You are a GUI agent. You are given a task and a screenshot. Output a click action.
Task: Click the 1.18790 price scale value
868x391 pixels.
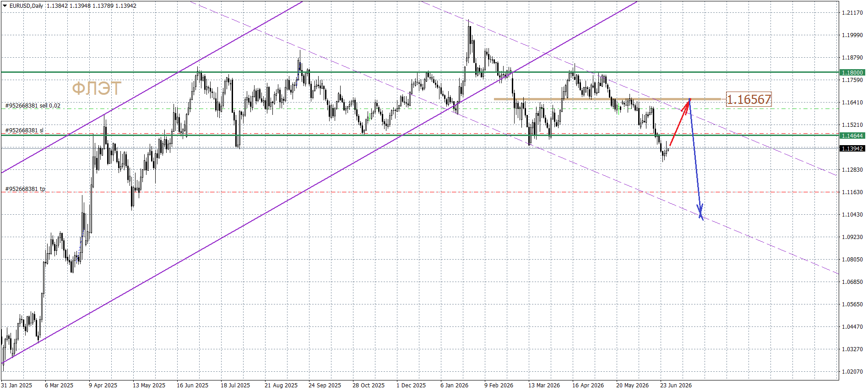(x=852, y=58)
